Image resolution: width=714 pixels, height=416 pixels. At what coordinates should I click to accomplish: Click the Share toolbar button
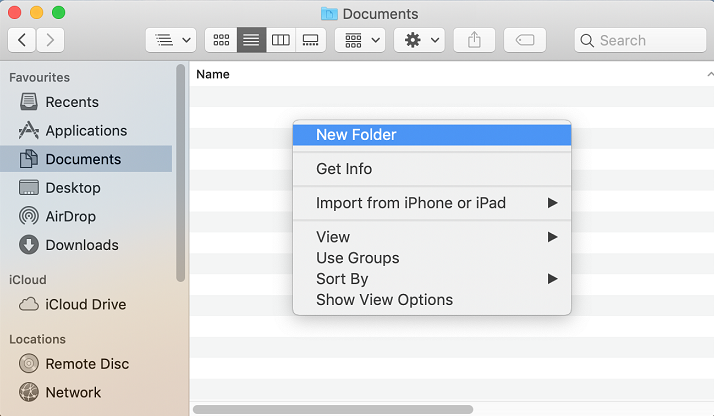coord(474,40)
